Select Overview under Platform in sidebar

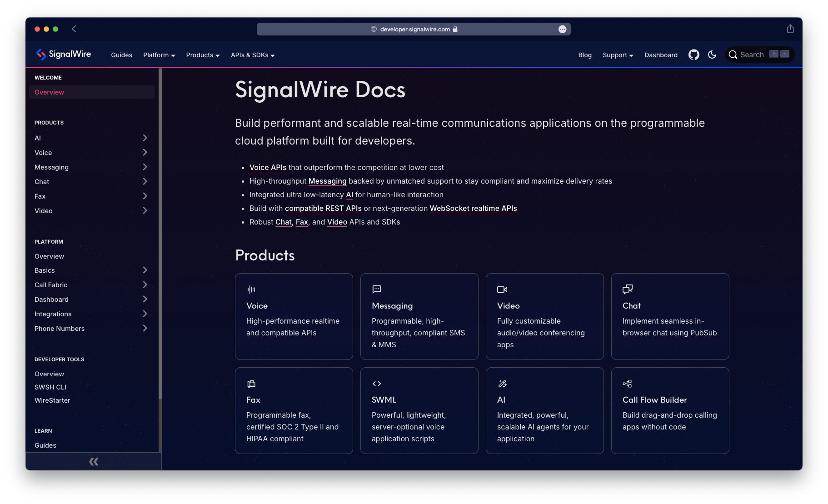(x=49, y=256)
